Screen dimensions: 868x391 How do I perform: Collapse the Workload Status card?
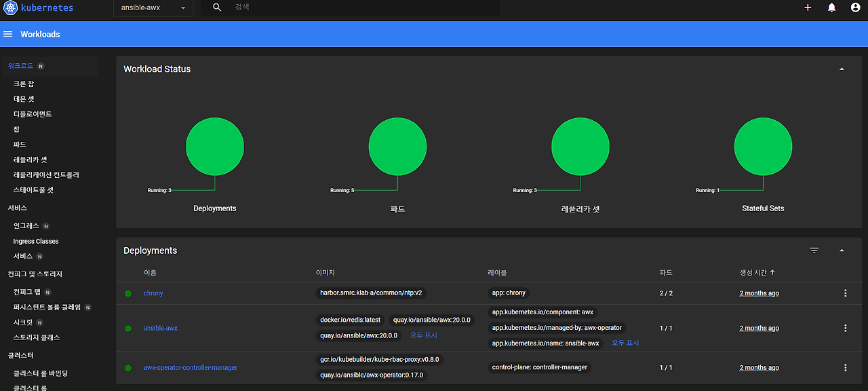tap(842, 69)
